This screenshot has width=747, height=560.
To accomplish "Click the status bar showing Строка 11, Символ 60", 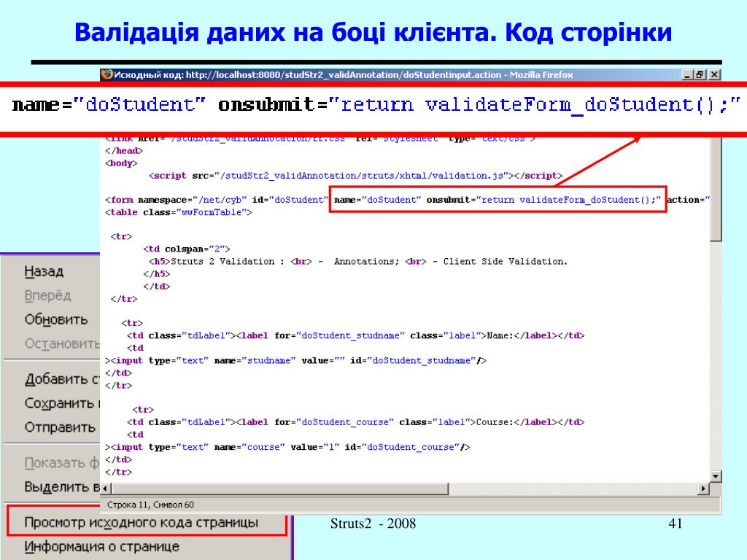I will coord(151,505).
